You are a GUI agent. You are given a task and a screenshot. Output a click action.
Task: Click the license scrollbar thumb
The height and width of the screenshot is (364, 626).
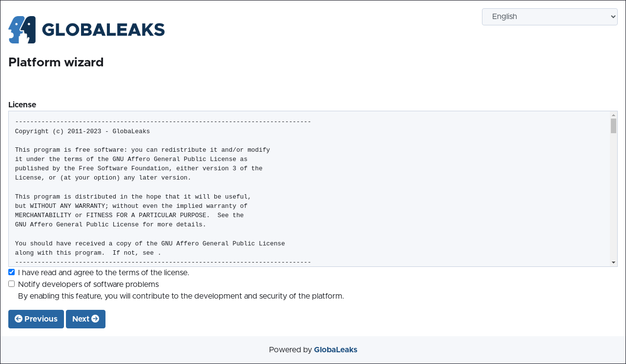tap(613, 125)
